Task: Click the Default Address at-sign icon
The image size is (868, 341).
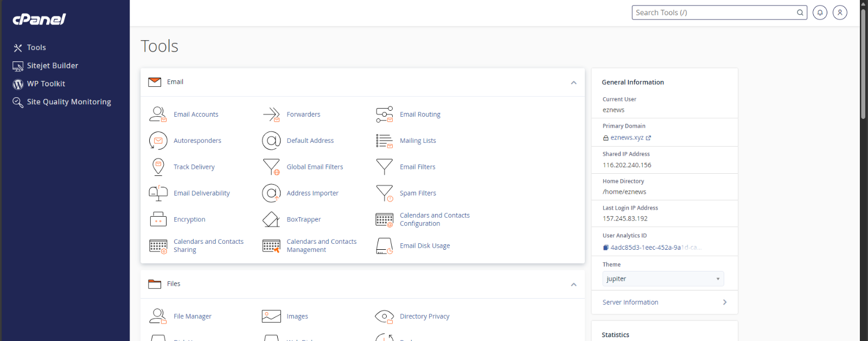Action: (x=271, y=141)
